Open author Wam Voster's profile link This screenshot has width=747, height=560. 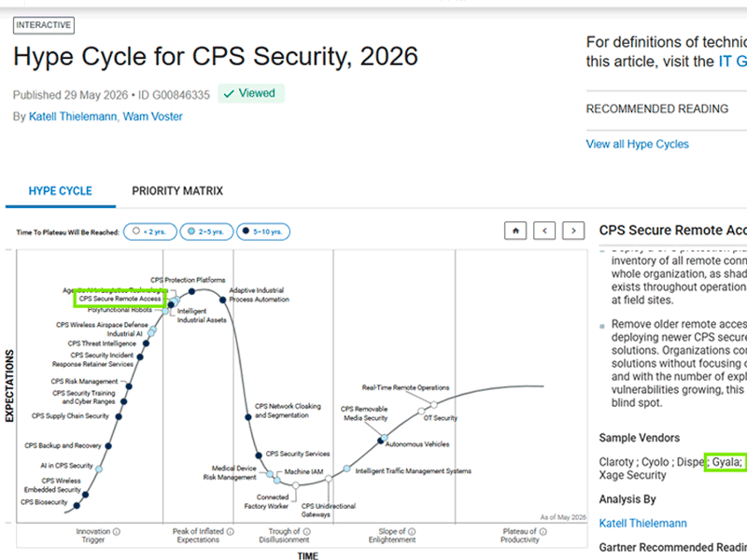point(153,117)
